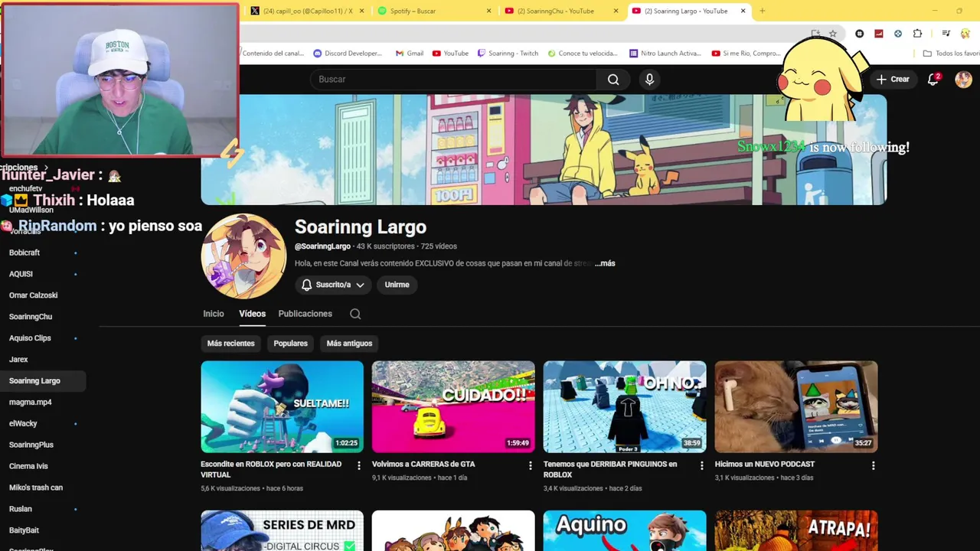Switch to the SoarinngChu - YouTube tab
Image resolution: width=980 pixels, height=551 pixels.
[560, 11]
